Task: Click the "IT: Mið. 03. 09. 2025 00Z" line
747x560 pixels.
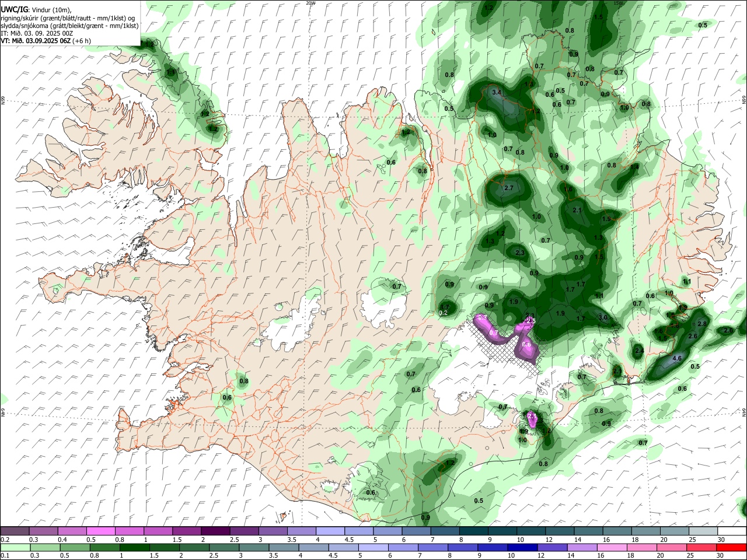Action: pyautogui.click(x=37, y=33)
